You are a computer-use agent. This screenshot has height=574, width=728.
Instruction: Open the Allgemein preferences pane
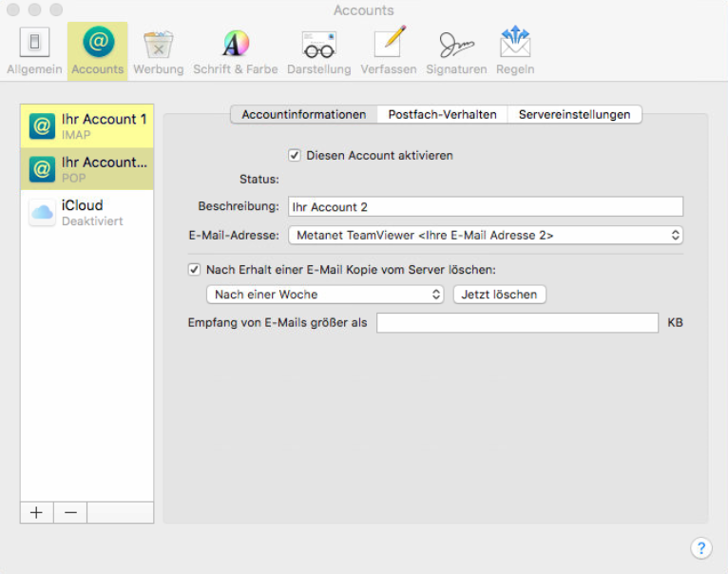[x=34, y=51]
